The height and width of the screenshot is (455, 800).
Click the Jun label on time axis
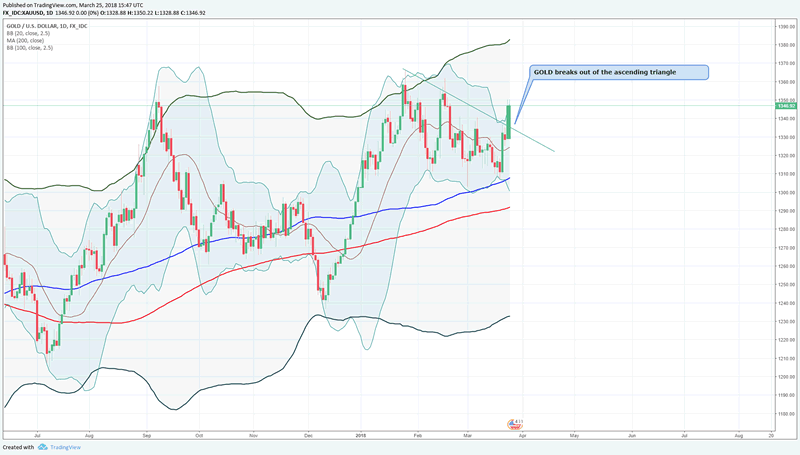tap(632, 436)
